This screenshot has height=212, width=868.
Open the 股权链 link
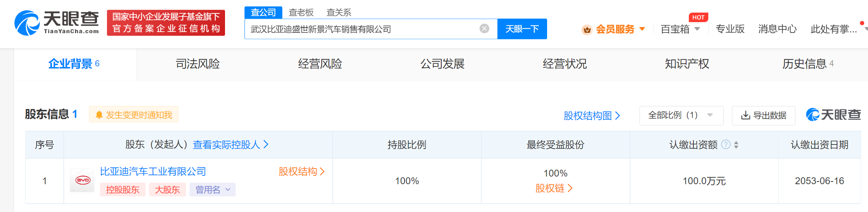pos(554,188)
